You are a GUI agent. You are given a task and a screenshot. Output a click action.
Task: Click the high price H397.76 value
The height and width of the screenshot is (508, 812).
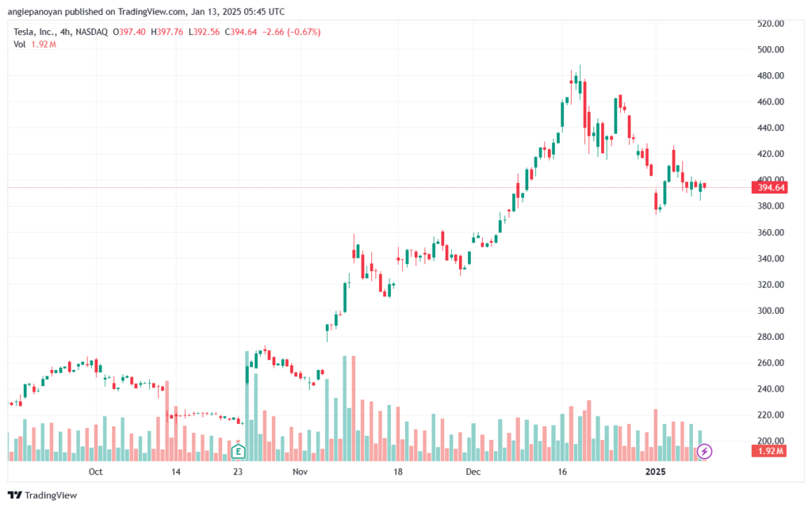tap(169, 32)
